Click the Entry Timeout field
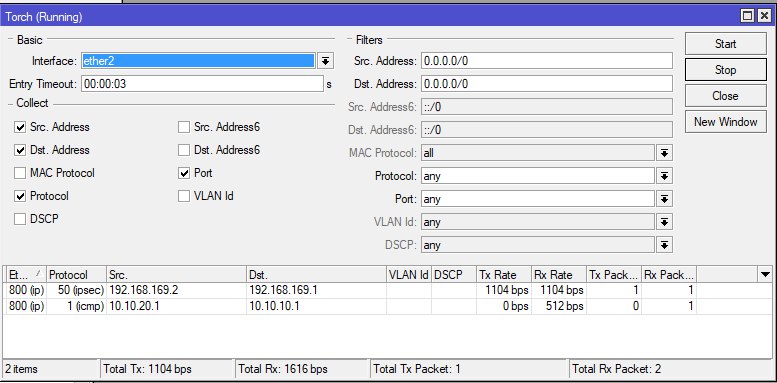The width and height of the screenshot is (777, 383). click(202, 84)
